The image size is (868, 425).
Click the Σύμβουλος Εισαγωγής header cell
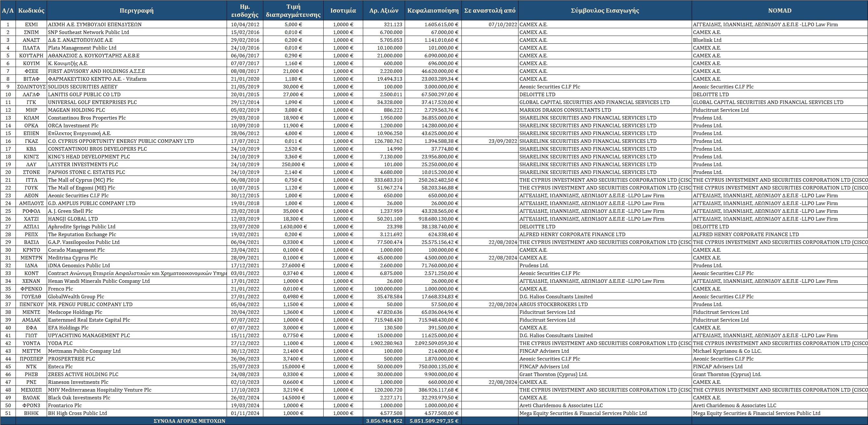(605, 10)
